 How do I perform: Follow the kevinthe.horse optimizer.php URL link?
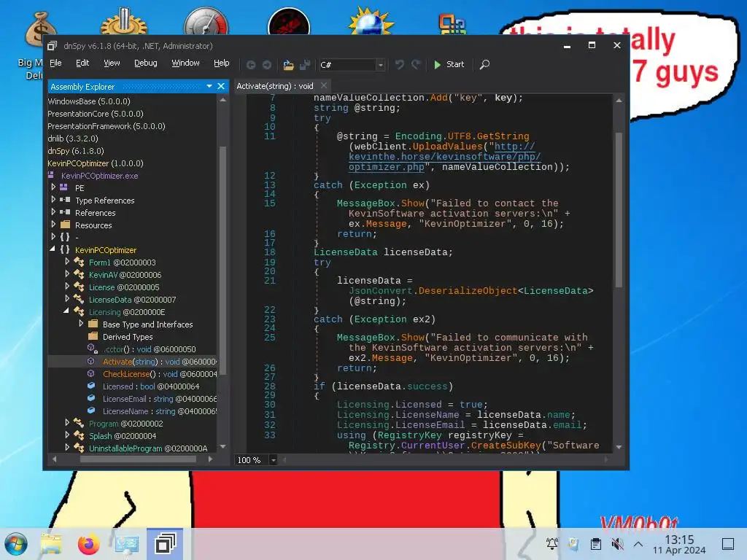click(444, 157)
